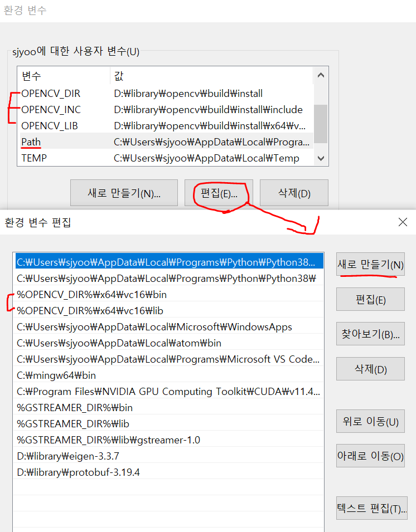416x532 pixels.
Task: Select D:\library\eigen-3.3.7 entry
Action: 169,456
